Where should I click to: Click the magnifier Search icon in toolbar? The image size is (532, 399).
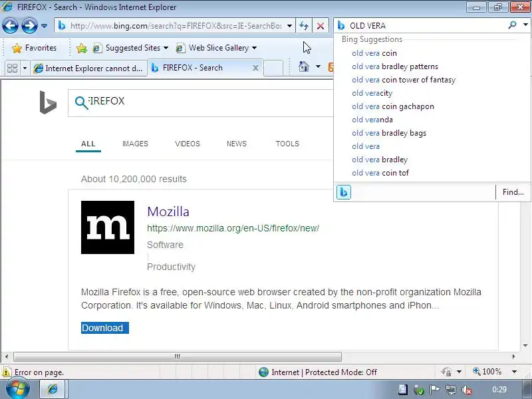512,25
